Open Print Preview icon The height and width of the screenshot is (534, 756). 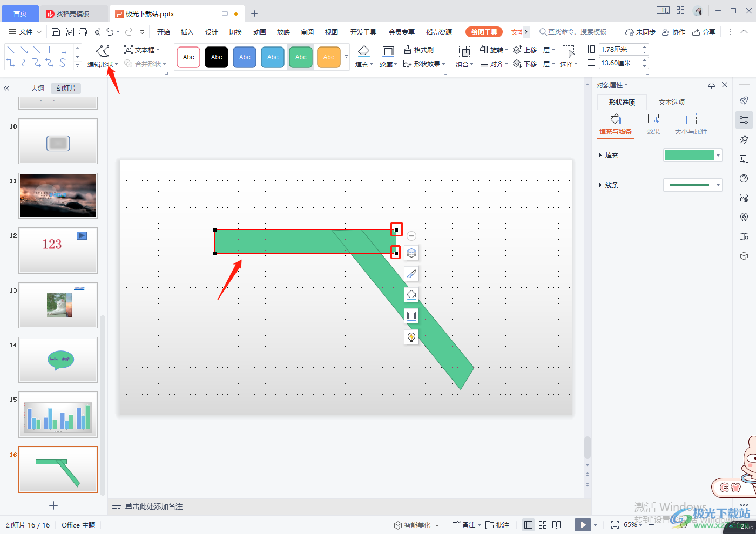tap(97, 32)
